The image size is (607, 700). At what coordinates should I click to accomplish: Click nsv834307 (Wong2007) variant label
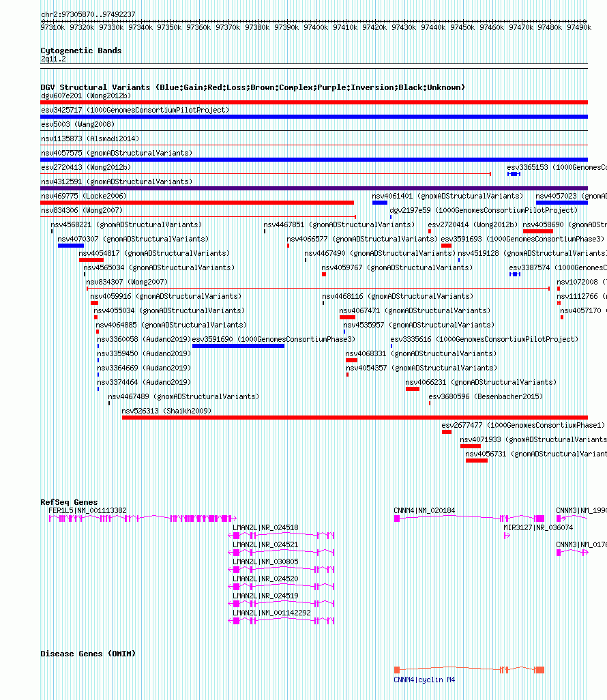click(x=127, y=281)
